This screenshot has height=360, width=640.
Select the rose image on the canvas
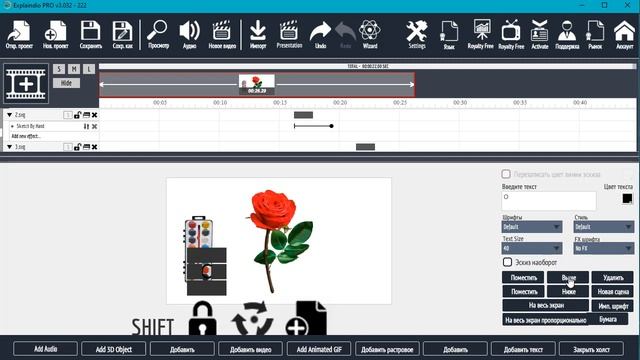(x=280, y=241)
